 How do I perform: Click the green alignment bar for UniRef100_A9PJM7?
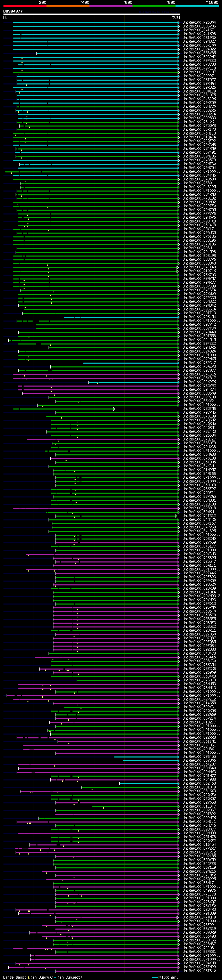click(x=96, y=72)
